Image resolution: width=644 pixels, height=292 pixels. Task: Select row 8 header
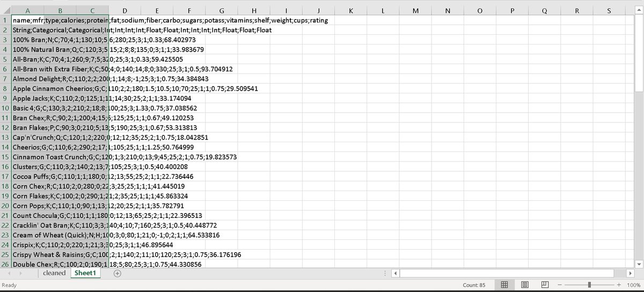[5, 89]
